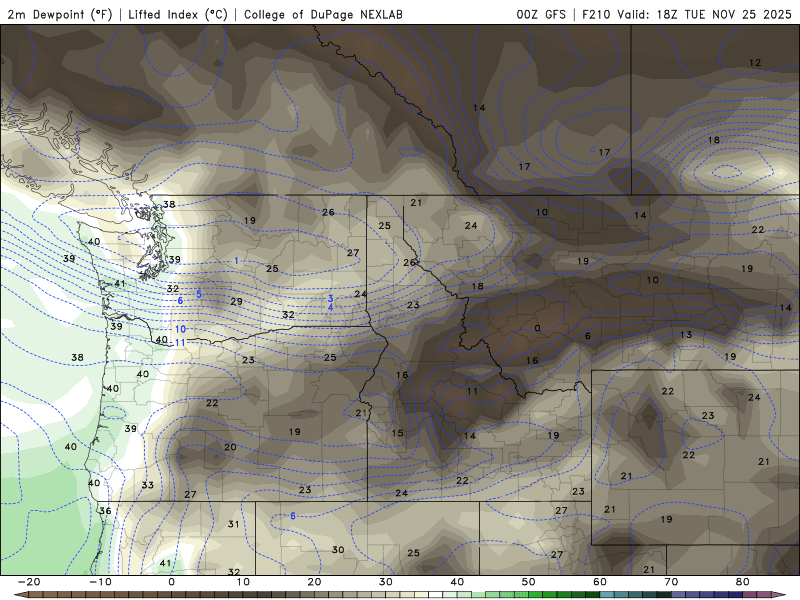Image resolution: width=800 pixels, height=600 pixels.
Task: Click the "00Z GFS" model run label
Action: pyautogui.click(x=541, y=14)
